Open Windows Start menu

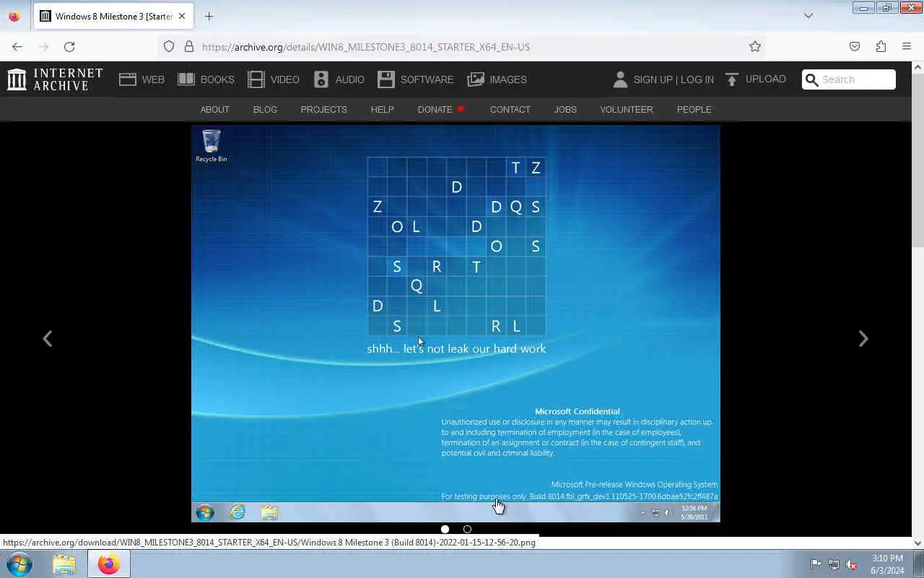[19, 564]
